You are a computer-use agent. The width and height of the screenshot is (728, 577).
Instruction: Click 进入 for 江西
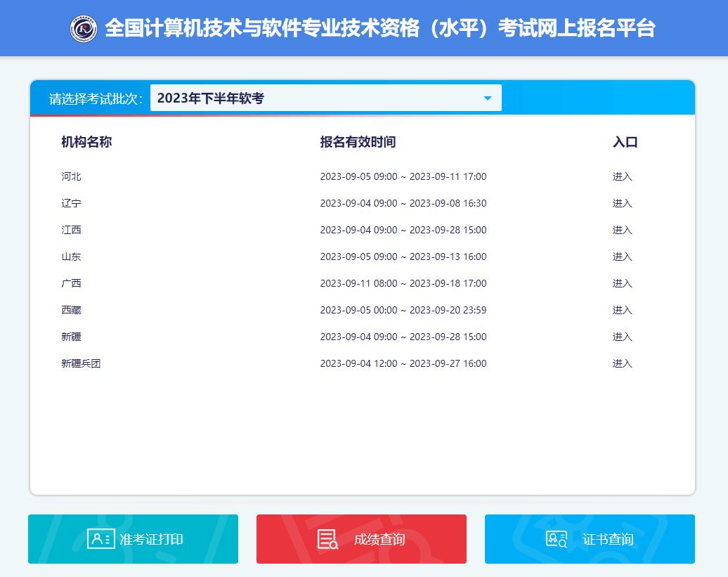[x=622, y=230]
